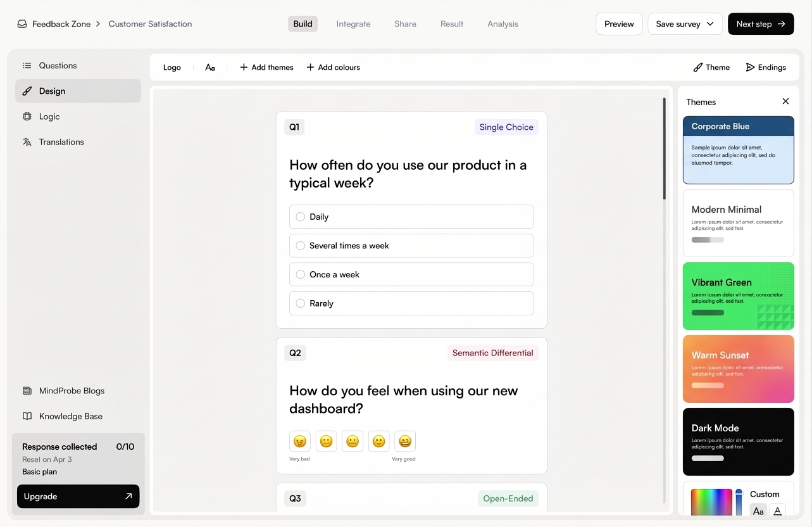Switch to the Integrate tab

point(353,24)
